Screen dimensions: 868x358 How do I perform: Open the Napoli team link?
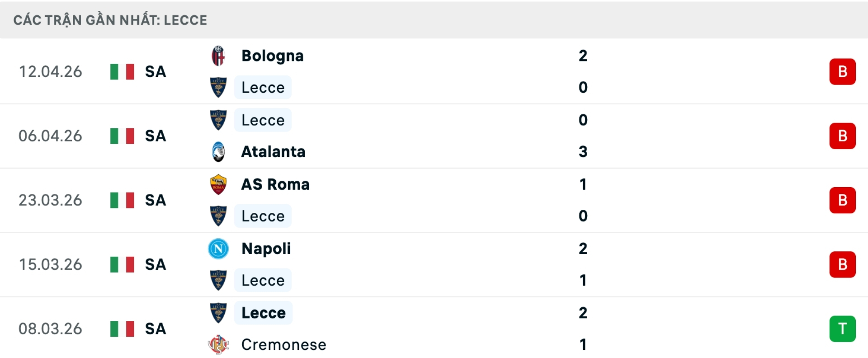click(x=266, y=249)
